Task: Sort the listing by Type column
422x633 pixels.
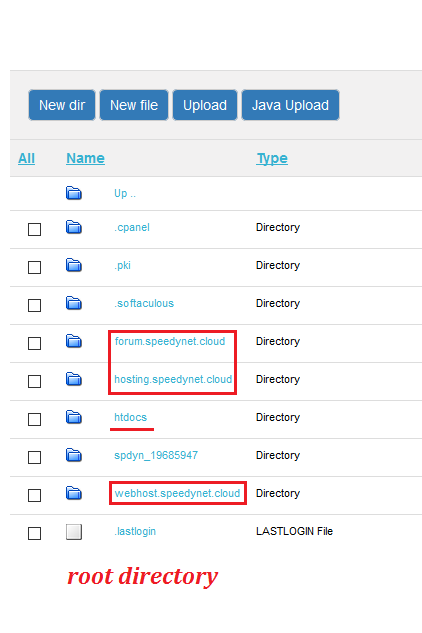Action: click(272, 158)
